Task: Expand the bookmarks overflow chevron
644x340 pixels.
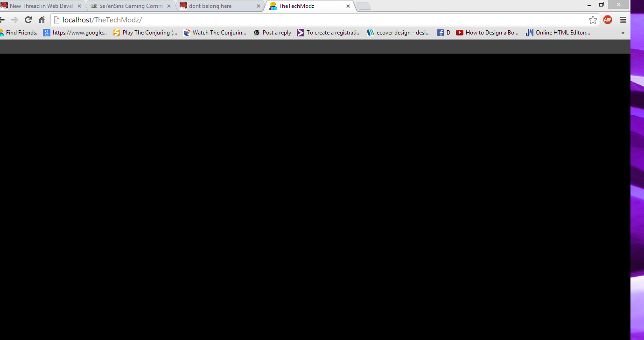Action: tap(623, 33)
